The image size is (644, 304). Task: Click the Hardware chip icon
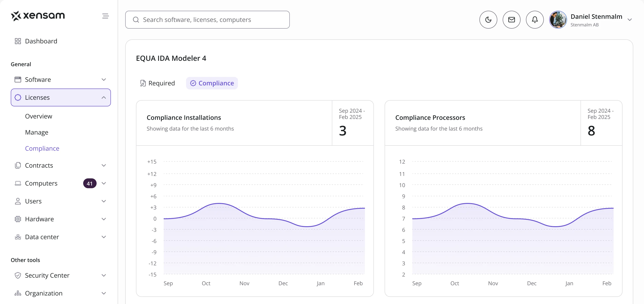[18, 219]
